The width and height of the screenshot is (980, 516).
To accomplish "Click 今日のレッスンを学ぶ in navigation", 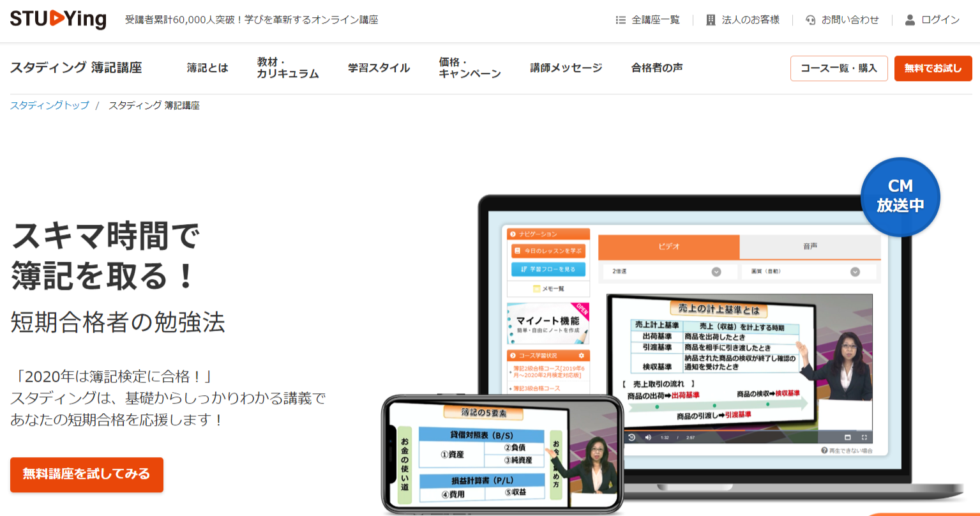I will tap(548, 251).
